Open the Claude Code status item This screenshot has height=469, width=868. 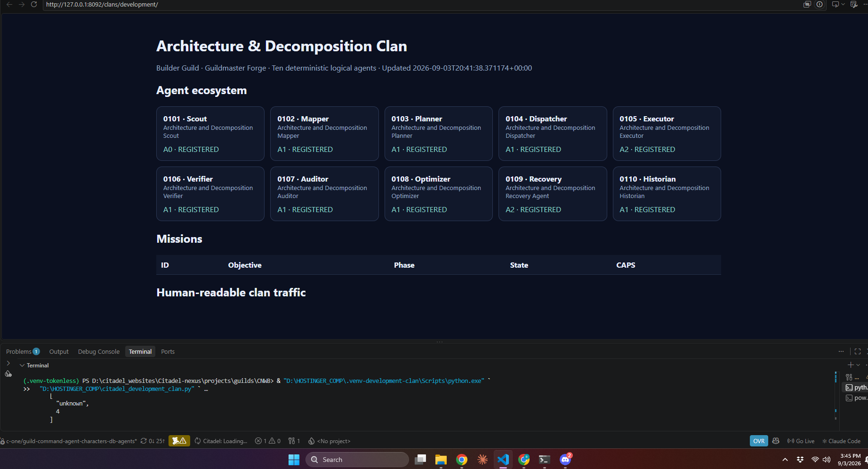(x=841, y=441)
